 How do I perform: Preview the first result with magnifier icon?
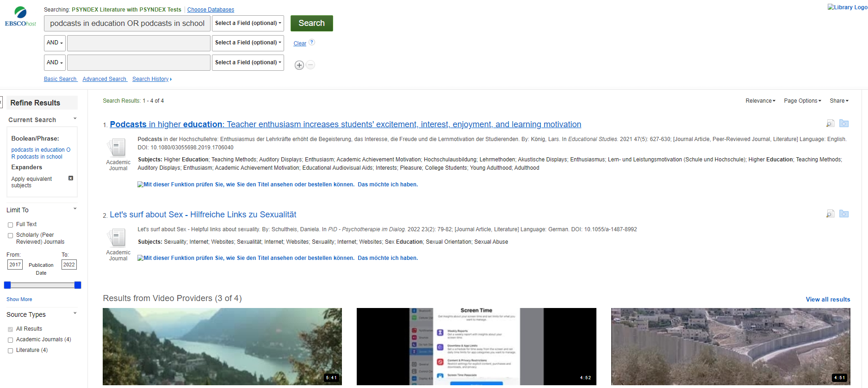coord(830,123)
